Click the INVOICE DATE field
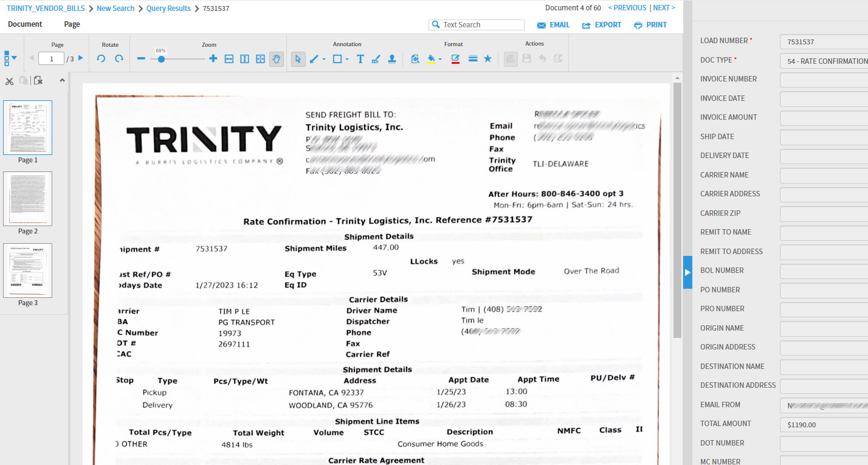Image resolution: width=868 pixels, height=465 pixels. (824, 99)
